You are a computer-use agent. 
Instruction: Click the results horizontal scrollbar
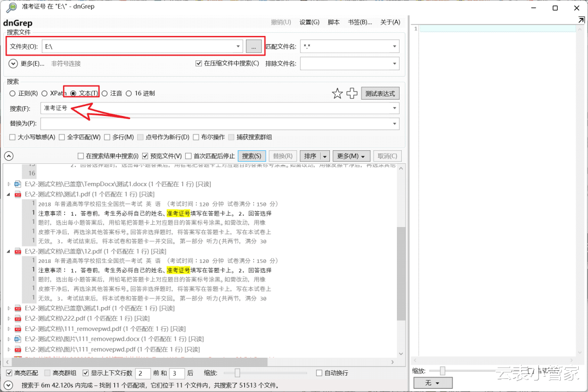click(x=140, y=362)
